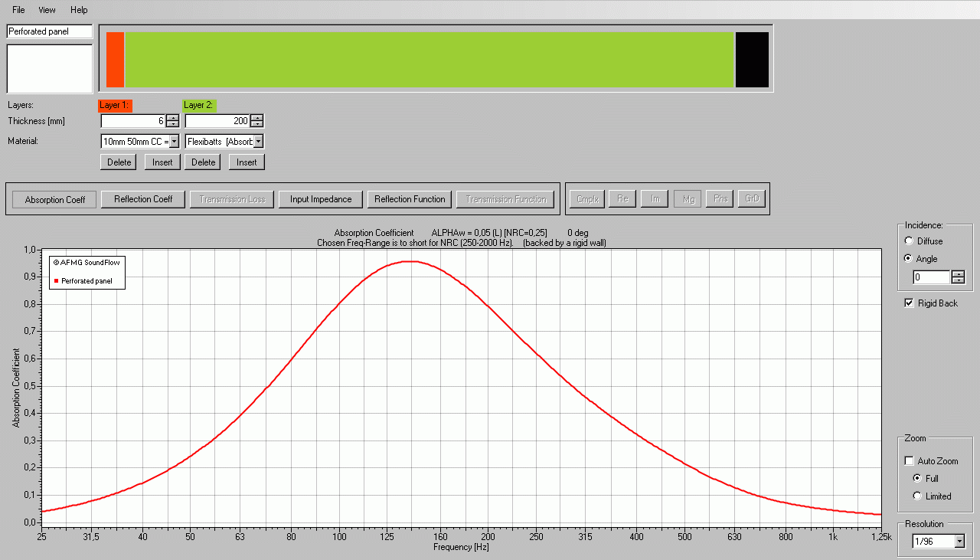This screenshot has width=980, height=560.
Task: Click the incidence Angle input field
Action: pos(930,277)
